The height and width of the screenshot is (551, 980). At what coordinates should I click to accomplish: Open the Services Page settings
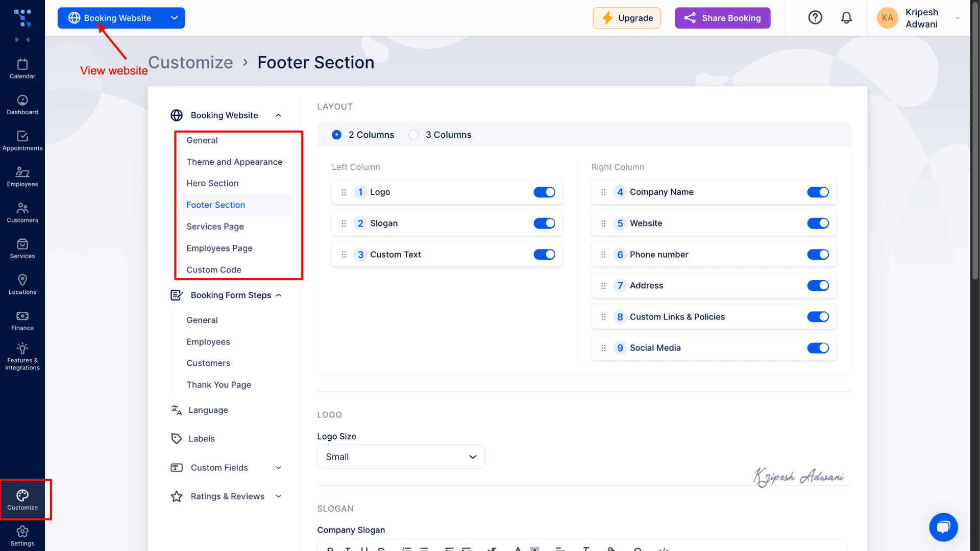[x=215, y=227]
